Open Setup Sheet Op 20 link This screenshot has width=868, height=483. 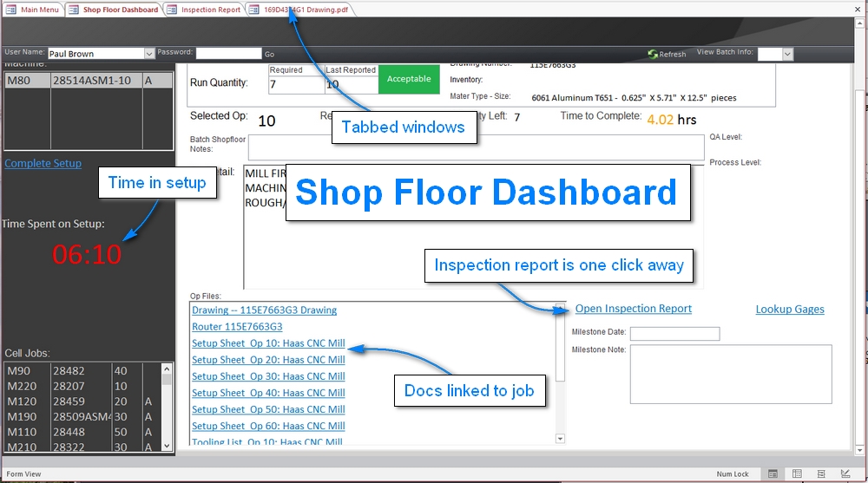268,360
